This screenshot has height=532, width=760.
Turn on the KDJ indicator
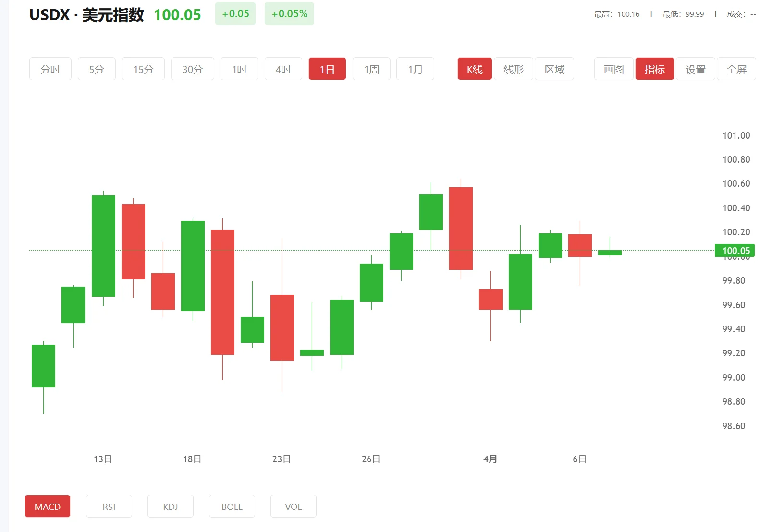coord(171,506)
